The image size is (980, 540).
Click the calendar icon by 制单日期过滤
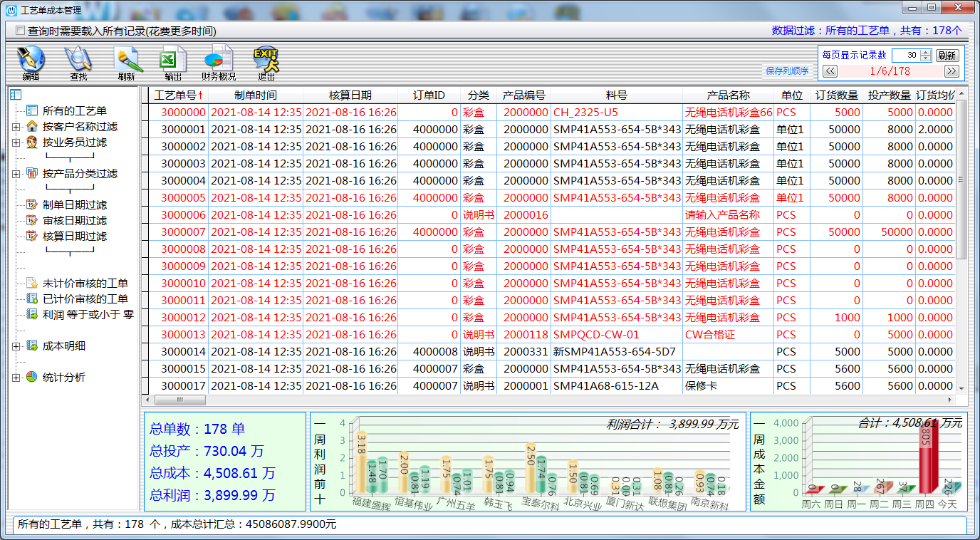[x=31, y=204]
